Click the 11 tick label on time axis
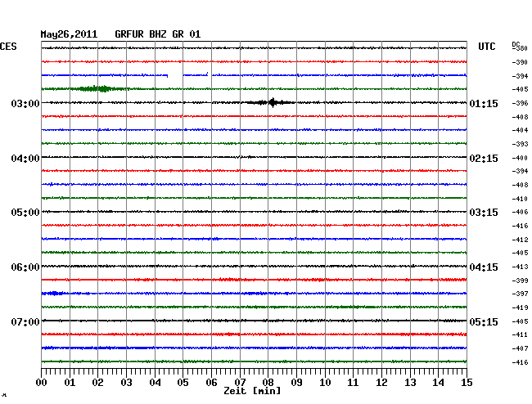This screenshot has width=532, height=404. 353,383
